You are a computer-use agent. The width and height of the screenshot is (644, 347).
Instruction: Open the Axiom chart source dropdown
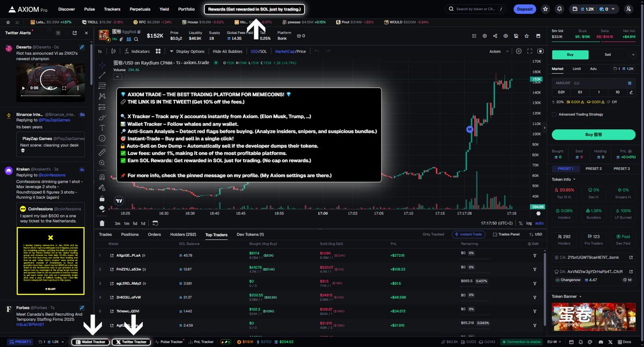point(498,51)
